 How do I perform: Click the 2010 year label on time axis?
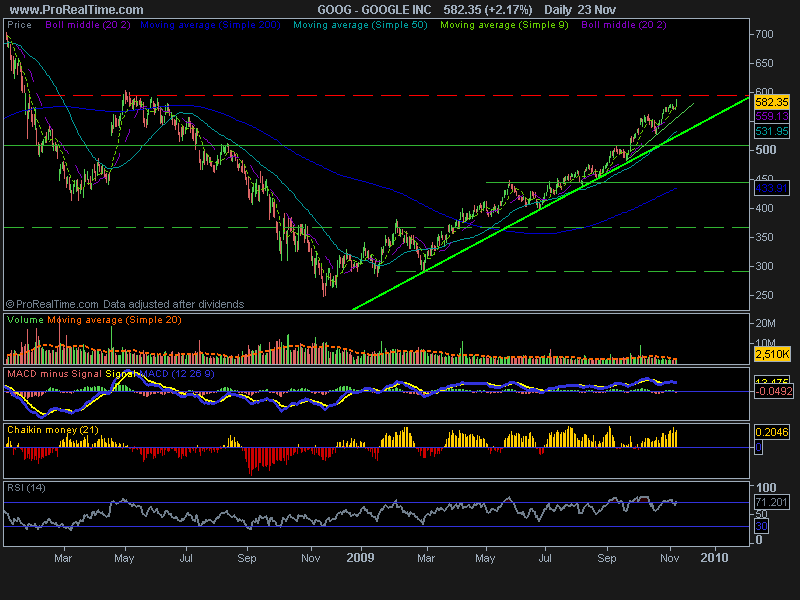click(x=714, y=558)
